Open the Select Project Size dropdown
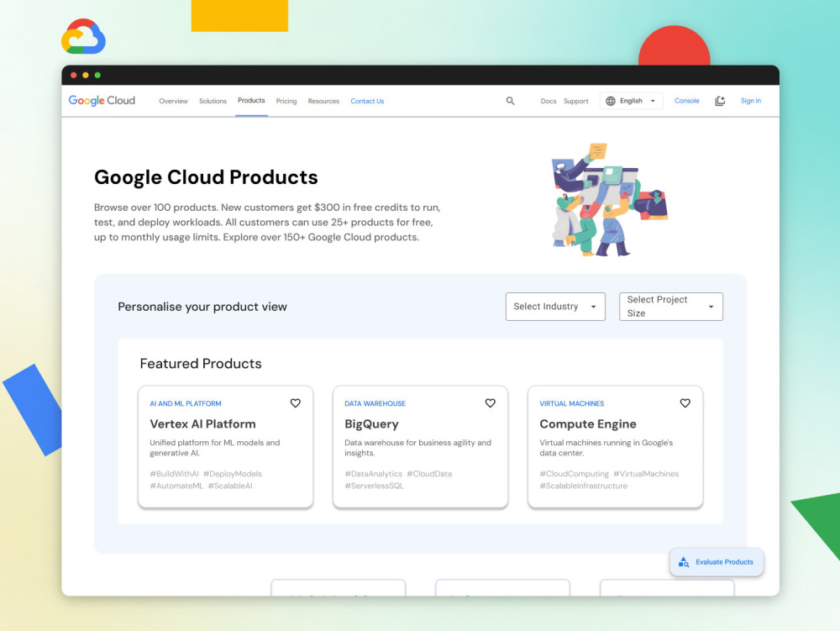This screenshot has height=631, width=840. tap(670, 307)
